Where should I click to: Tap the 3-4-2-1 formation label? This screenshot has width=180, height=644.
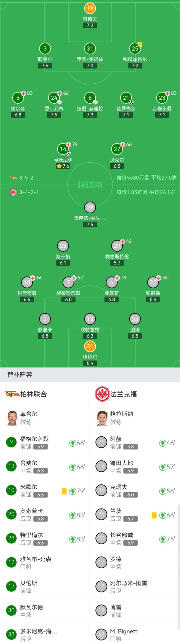point(29,192)
